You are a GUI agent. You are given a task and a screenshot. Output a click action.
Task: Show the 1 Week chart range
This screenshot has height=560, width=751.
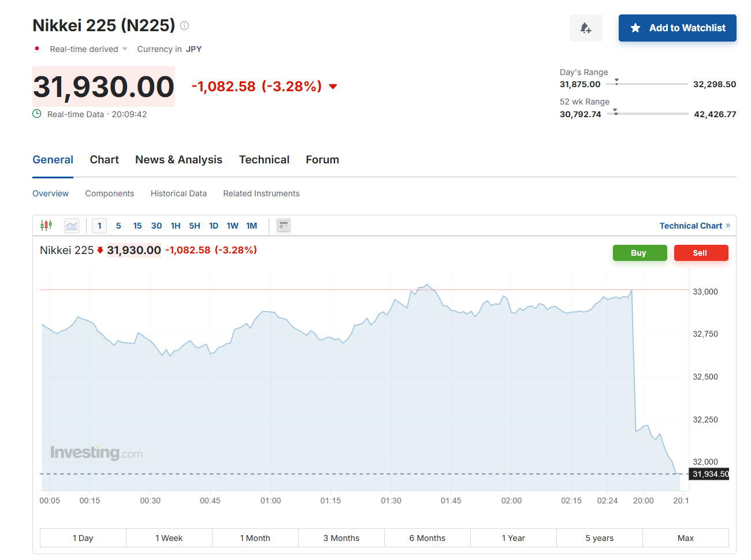coord(169,537)
